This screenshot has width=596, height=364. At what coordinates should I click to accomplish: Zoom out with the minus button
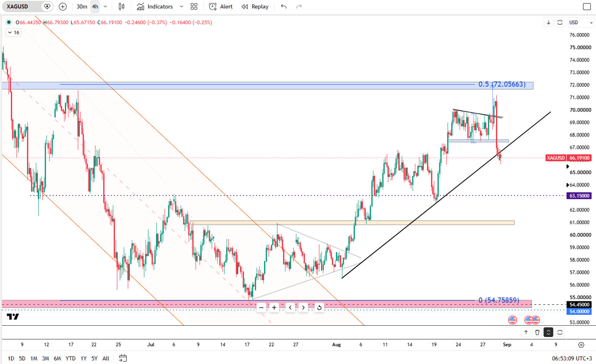(261, 307)
